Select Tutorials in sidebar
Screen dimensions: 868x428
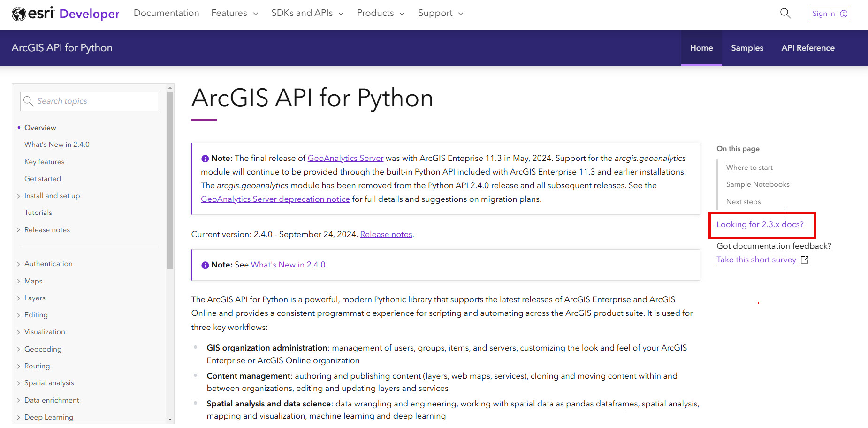click(x=38, y=213)
